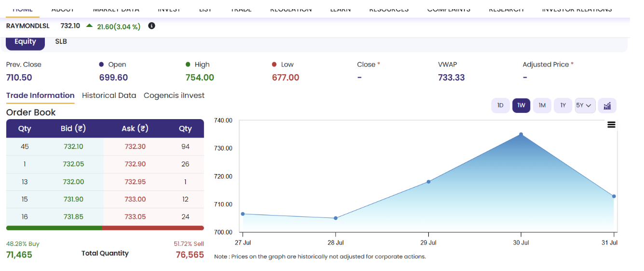This screenshot has width=644, height=271.
Task: Open the Equity tab
Action: (25, 41)
